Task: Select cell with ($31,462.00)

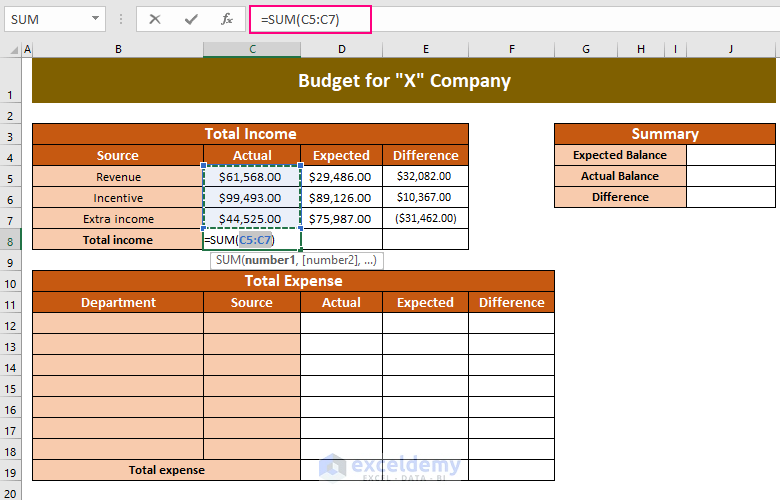Action: tap(425, 218)
